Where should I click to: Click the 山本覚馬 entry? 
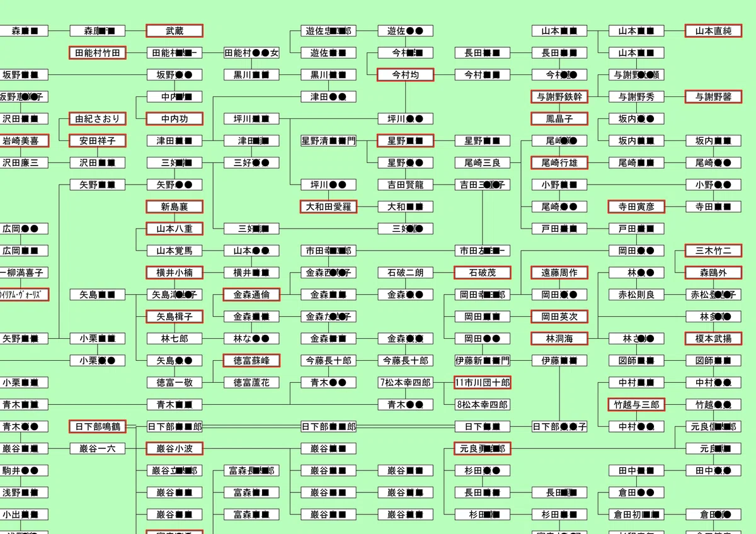[175, 251]
